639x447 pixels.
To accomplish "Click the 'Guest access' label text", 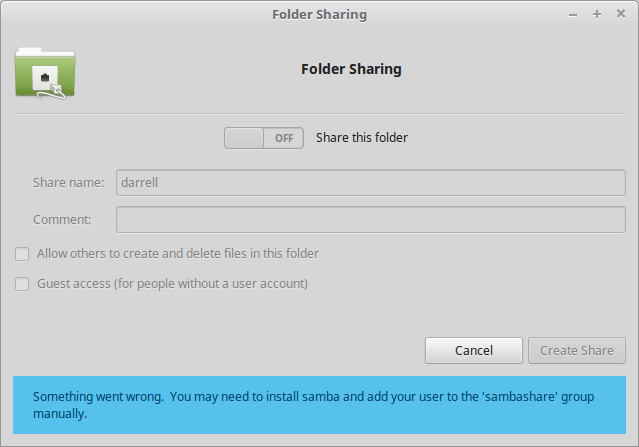I will point(172,284).
